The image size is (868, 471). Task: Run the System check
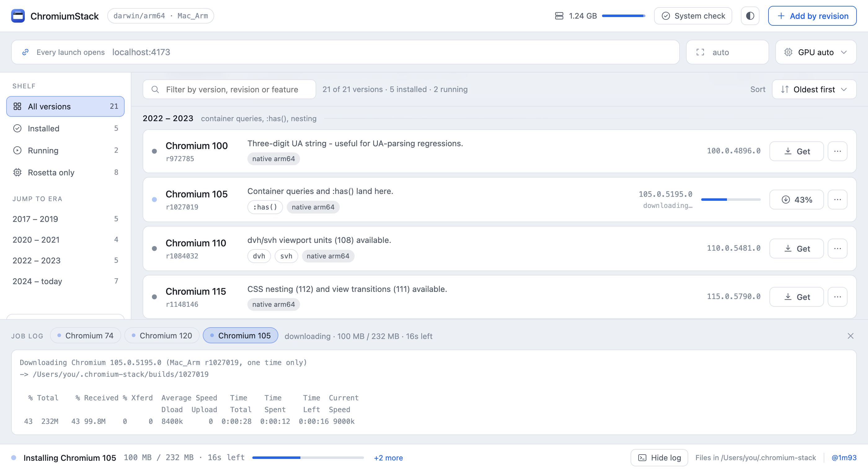[693, 16]
